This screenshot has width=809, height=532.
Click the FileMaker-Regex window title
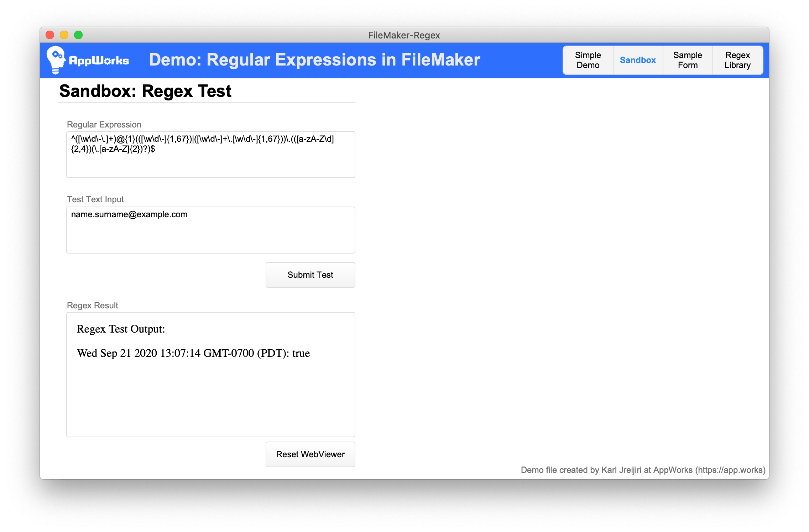click(x=404, y=35)
